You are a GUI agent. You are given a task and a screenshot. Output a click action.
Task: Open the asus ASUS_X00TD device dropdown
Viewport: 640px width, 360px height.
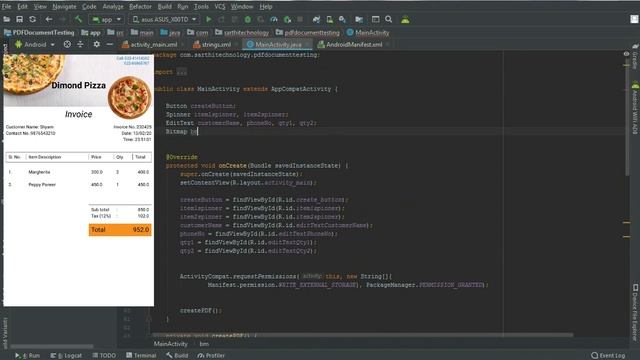click(x=164, y=19)
